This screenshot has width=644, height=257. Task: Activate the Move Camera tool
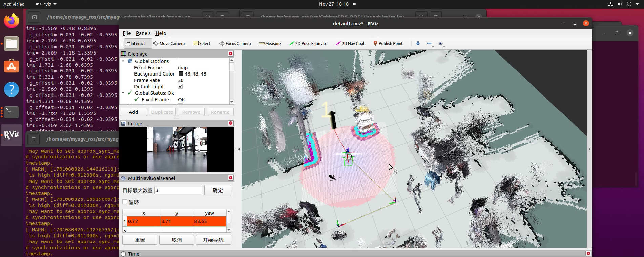[169, 43]
